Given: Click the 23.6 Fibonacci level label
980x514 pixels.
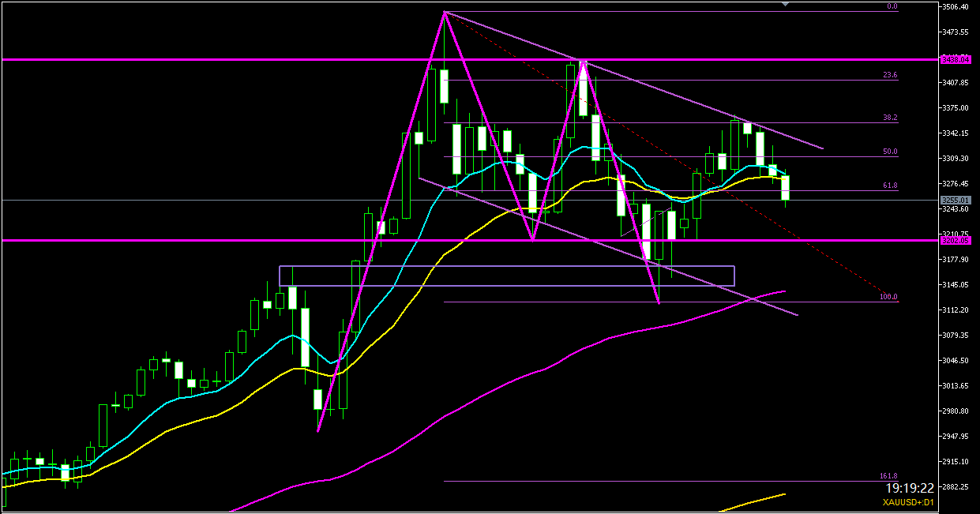Looking at the screenshot, I should [890, 75].
